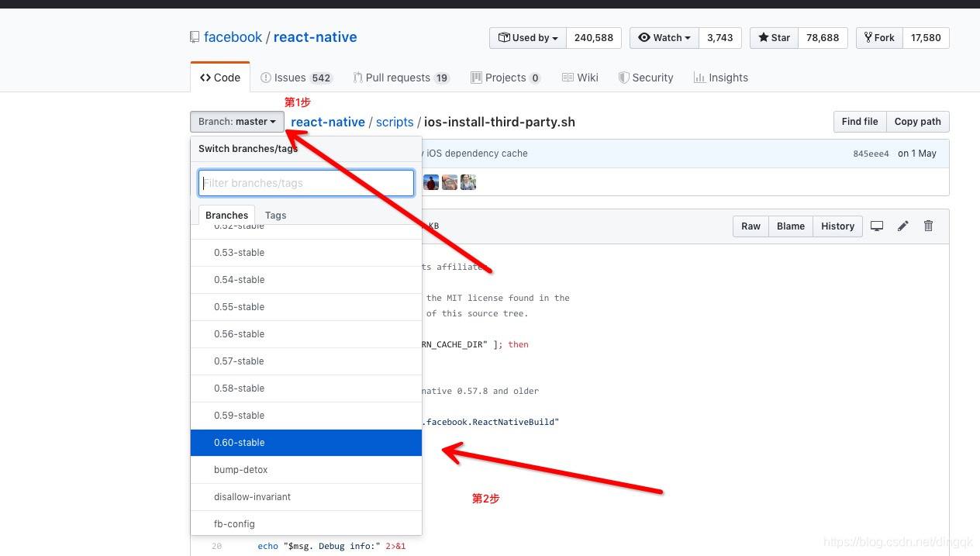Select the fb-config branch

(x=306, y=523)
